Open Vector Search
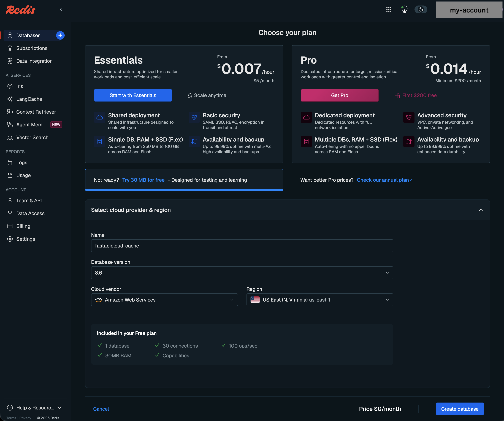The image size is (504, 421). pos(32,137)
